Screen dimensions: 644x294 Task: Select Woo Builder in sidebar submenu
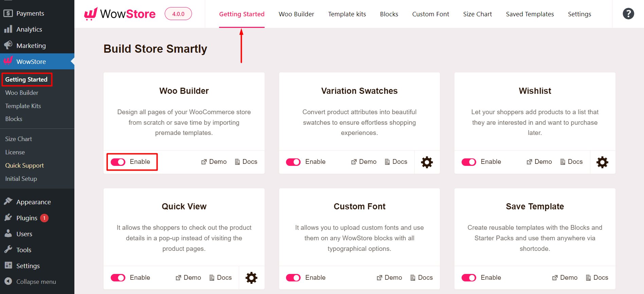pos(22,93)
